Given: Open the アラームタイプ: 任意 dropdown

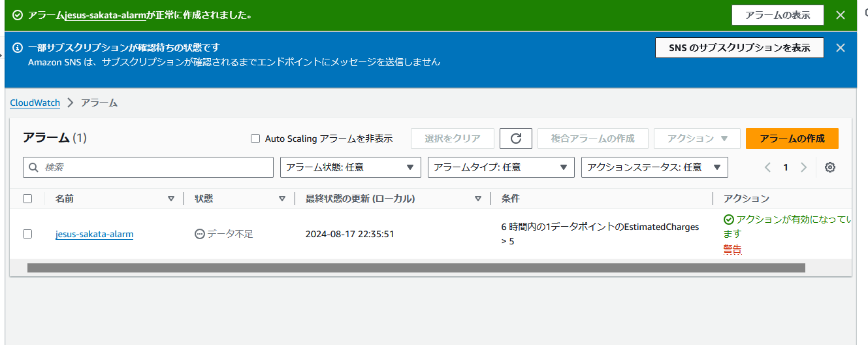Looking at the screenshot, I should point(501,167).
